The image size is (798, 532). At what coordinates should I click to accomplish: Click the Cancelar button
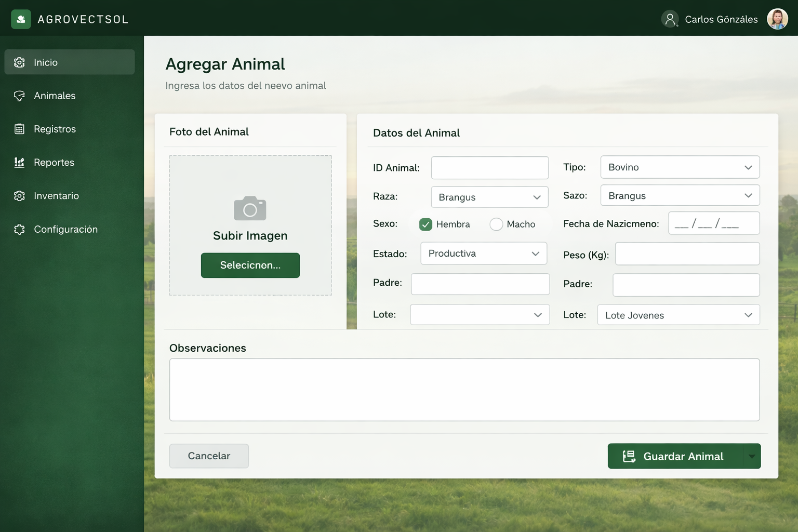[209, 456]
